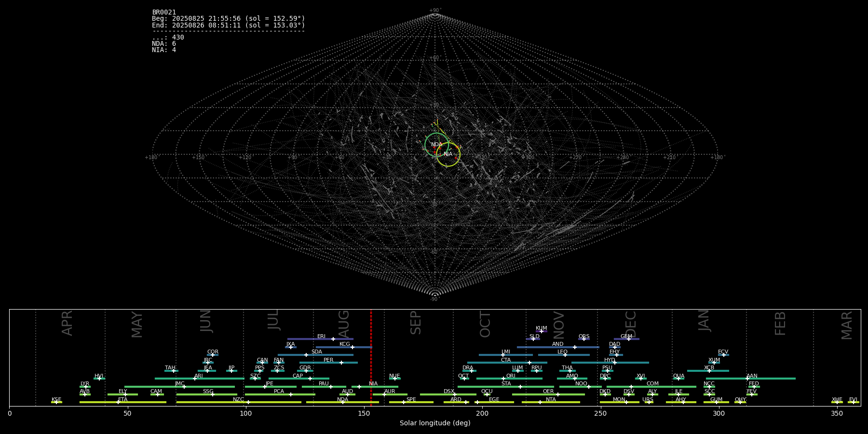Click the NIA radiant circle on sky map

pyautogui.click(x=448, y=154)
